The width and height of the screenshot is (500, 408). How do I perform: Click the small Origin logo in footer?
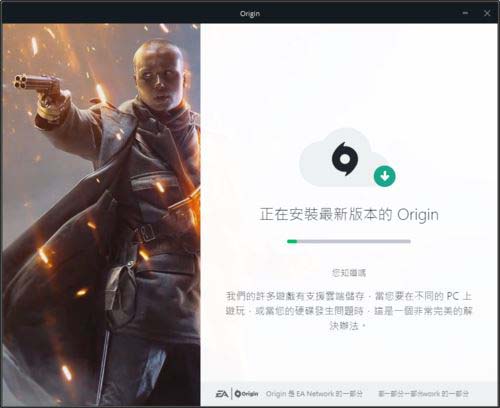click(x=246, y=394)
